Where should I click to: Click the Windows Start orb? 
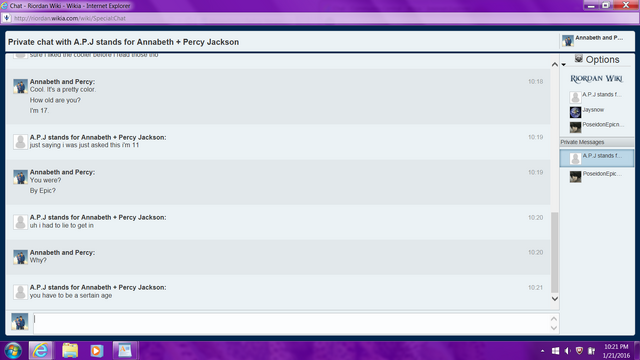point(13,351)
